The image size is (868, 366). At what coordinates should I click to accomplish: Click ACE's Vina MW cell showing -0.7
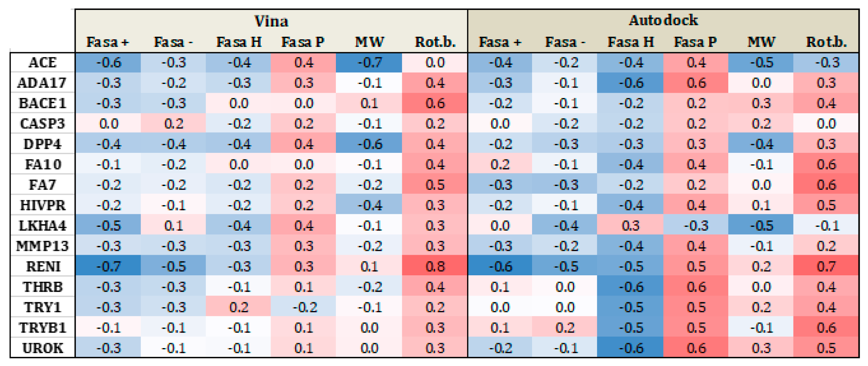point(369,63)
